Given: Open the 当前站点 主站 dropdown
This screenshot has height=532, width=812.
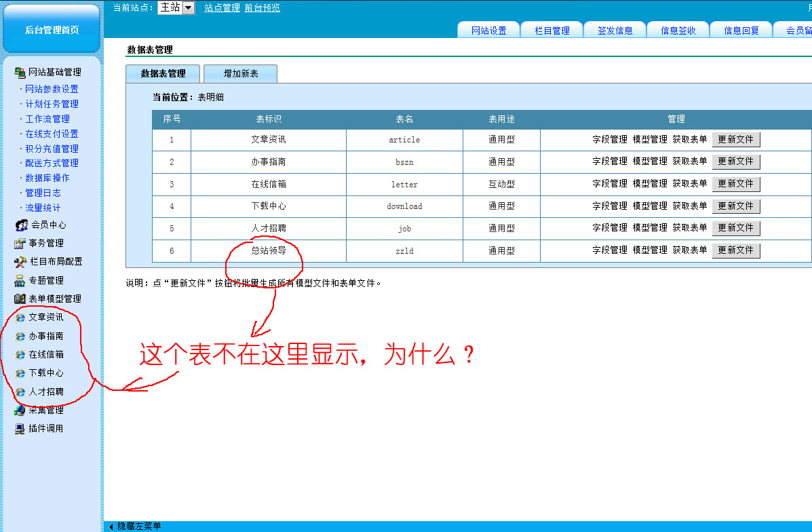Looking at the screenshot, I should pyautogui.click(x=188, y=8).
